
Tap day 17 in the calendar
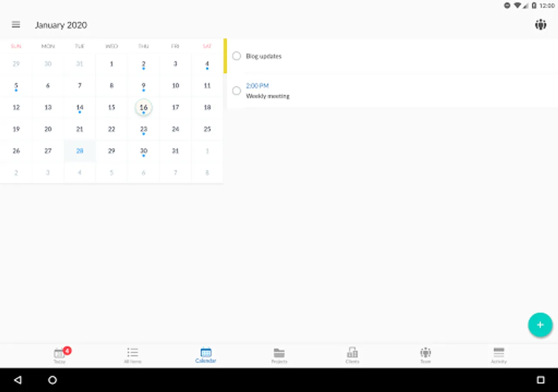(x=175, y=108)
